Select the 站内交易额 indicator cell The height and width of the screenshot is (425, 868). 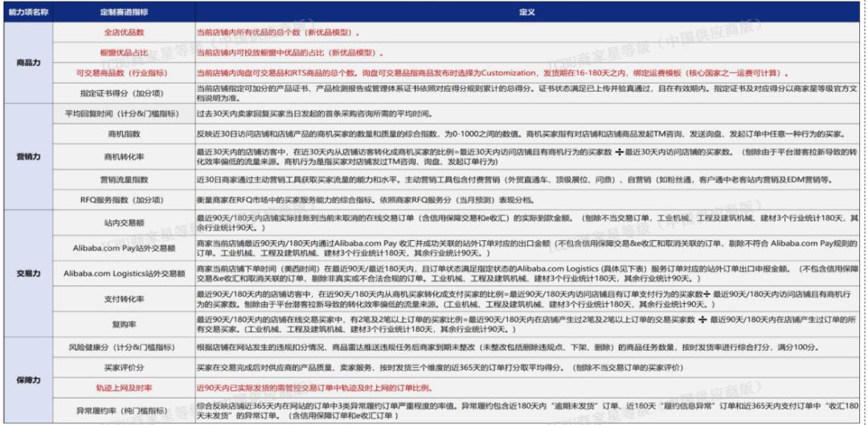click(x=124, y=223)
